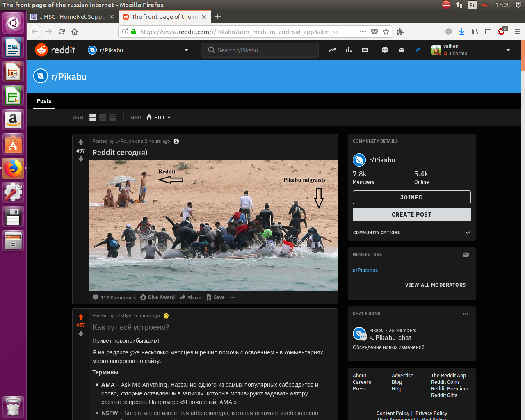This screenshot has width=525, height=420.
Task: Select the Posts tab
Action: tap(44, 101)
